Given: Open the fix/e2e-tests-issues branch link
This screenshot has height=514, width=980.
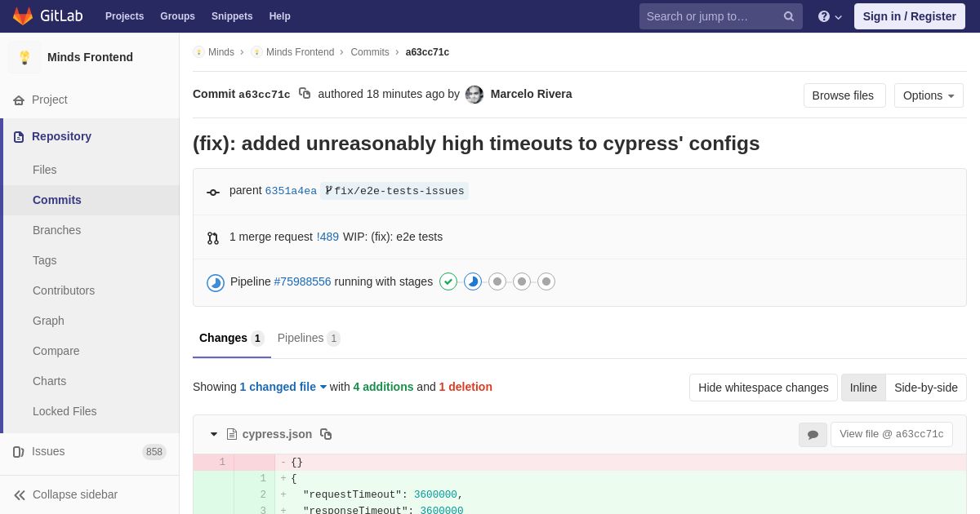Looking at the screenshot, I should tap(394, 191).
